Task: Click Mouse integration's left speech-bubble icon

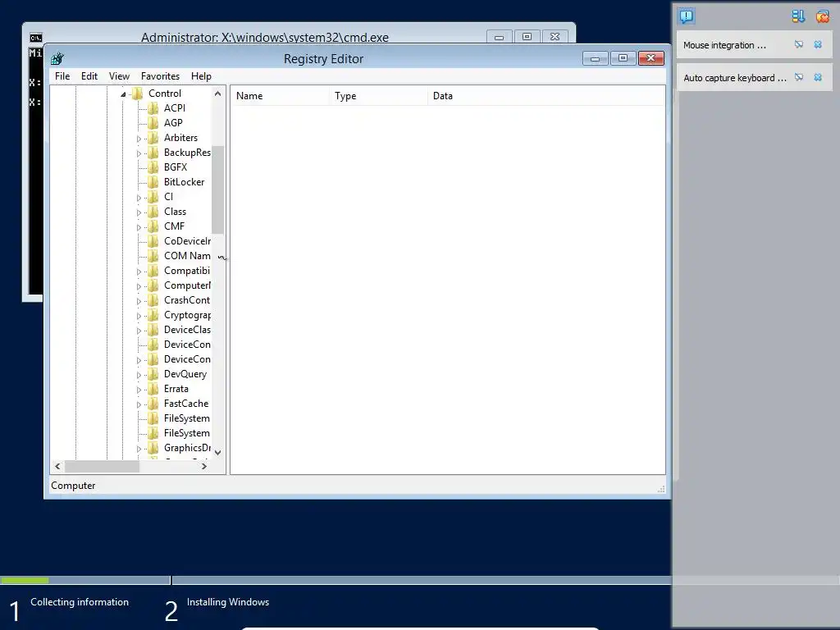Action: pos(799,45)
